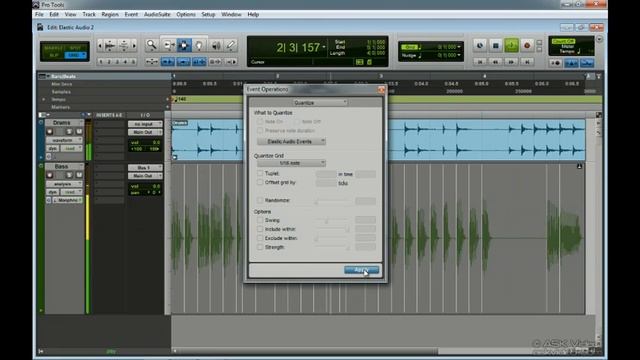Open the Event menu
The height and width of the screenshot is (360, 640).
[x=131, y=14]
